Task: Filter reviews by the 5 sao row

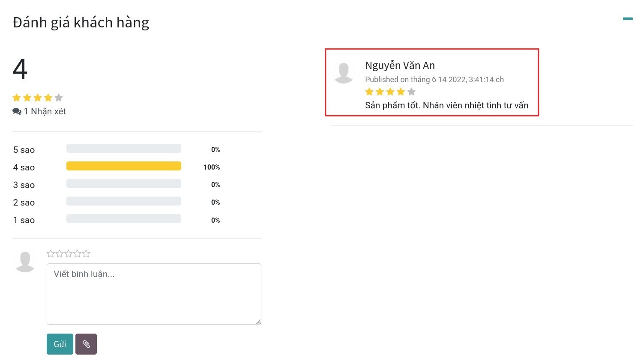Action: tap(123, 149)
